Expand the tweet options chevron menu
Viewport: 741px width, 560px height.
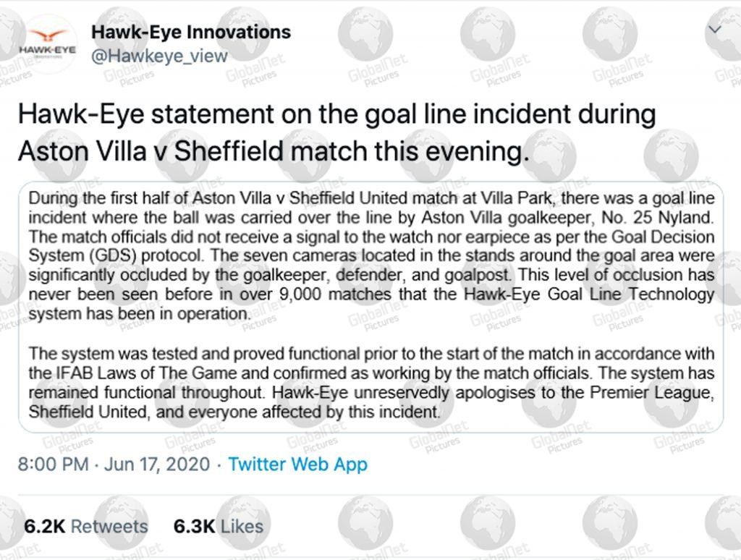point(714,30)
